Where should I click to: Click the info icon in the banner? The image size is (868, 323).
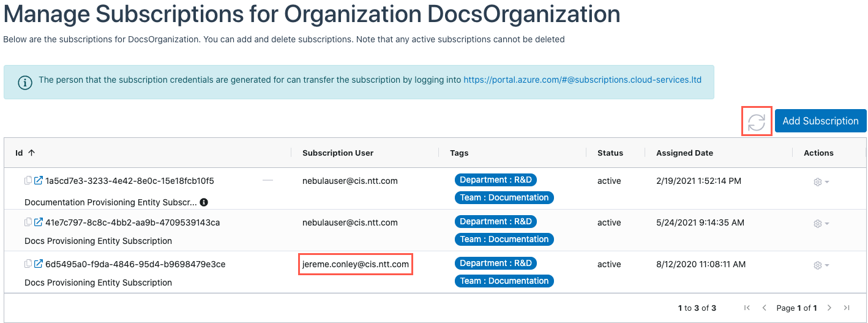(25, 82)
